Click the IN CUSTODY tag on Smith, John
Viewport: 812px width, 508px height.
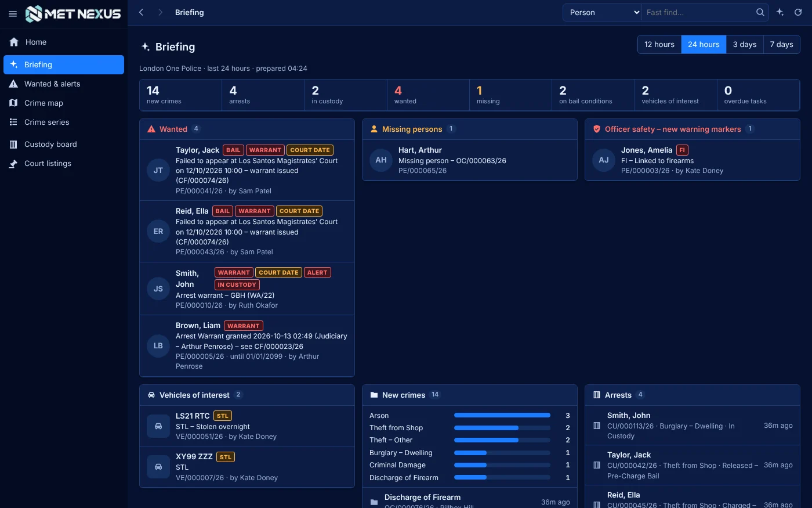pos(237,284)
